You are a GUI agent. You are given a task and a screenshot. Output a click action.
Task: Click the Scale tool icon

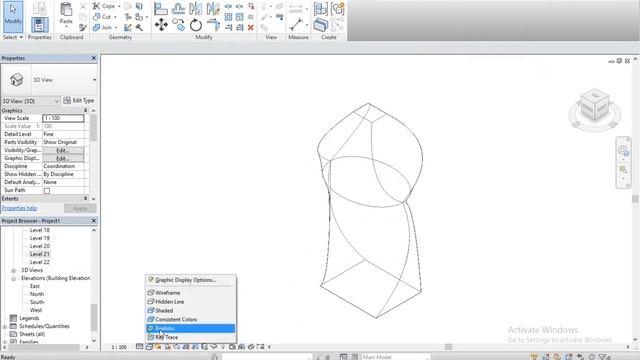[x=240, y=17]
